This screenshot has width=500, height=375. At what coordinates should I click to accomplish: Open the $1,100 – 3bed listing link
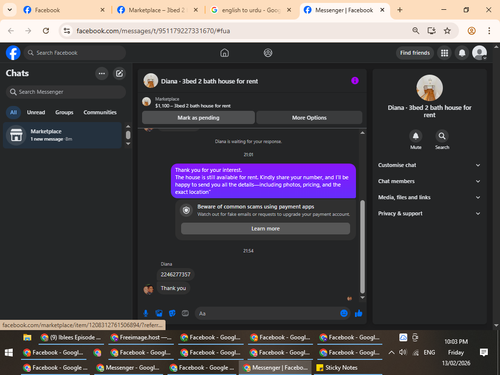point(193,106)
